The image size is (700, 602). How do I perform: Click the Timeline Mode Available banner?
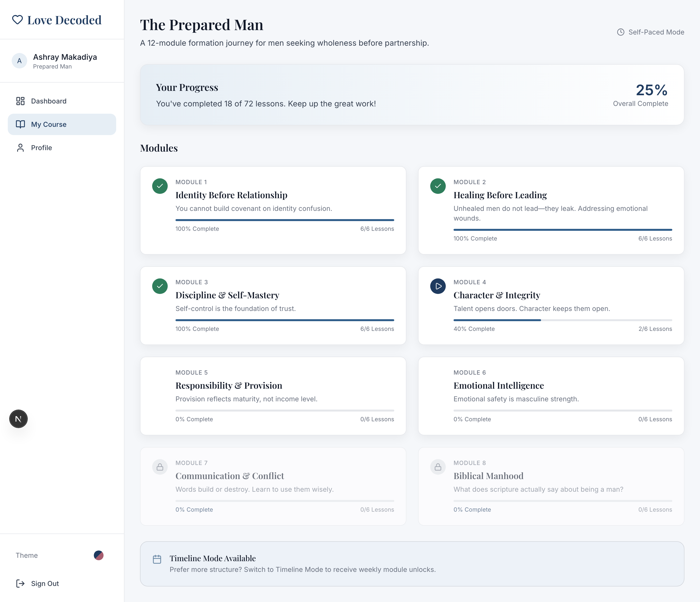click(412, 564)
